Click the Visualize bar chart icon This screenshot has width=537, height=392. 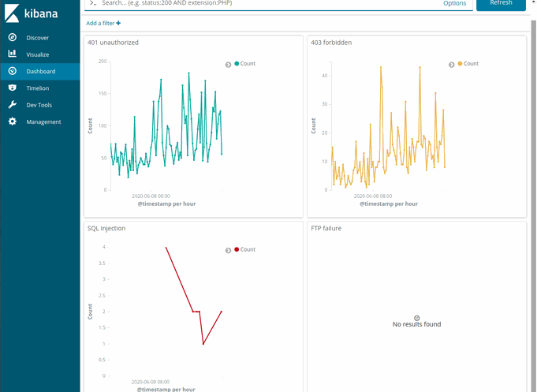[x=13, y=54]
